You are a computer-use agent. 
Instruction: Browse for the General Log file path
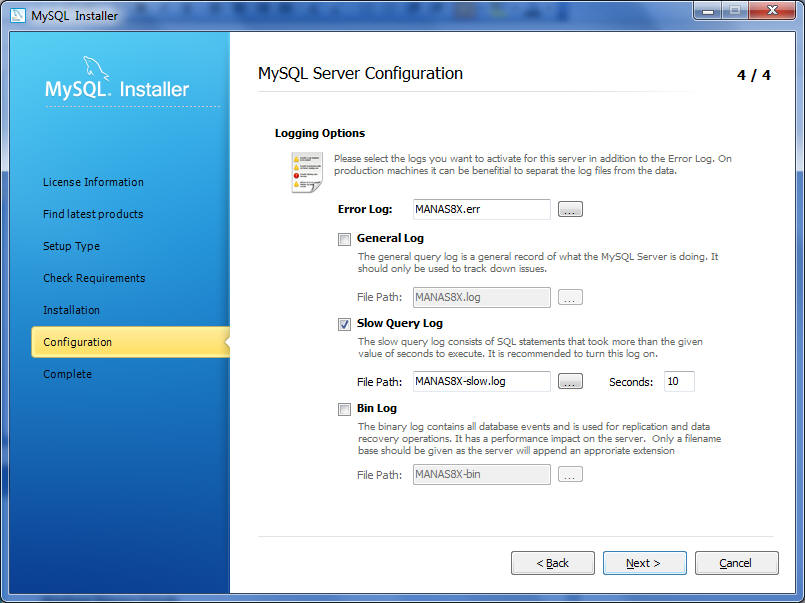pos(570,297)
